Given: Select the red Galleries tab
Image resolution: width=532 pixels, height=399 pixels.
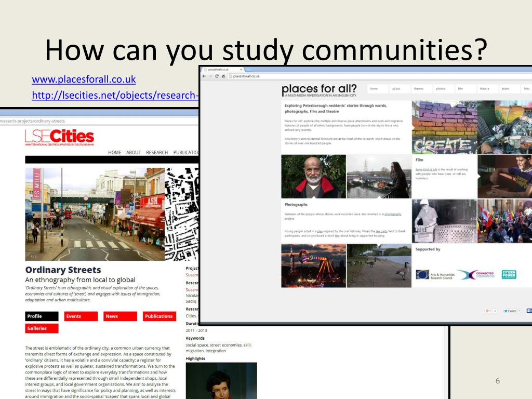Looking at the screenshot, I should pos(42,328).
